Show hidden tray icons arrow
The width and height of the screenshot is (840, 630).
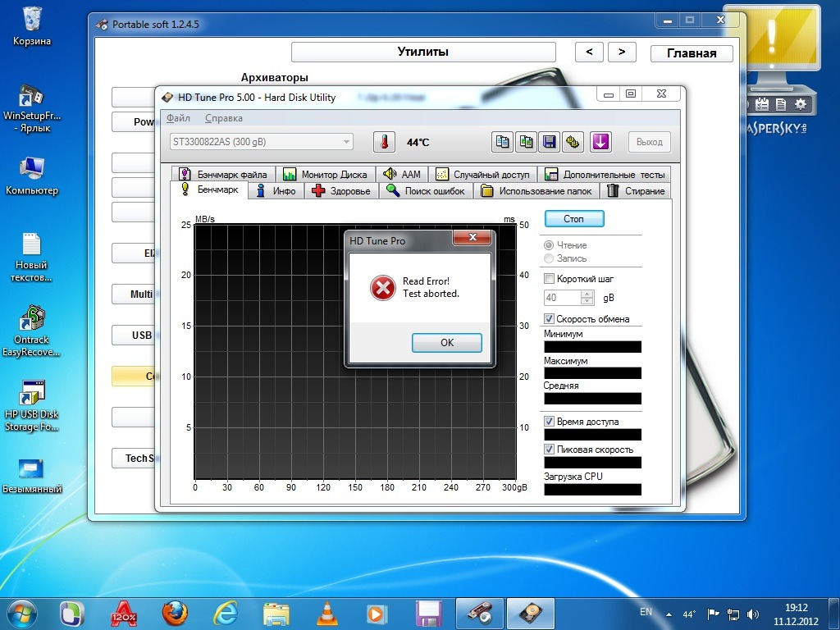pyautogui.click(x=669, y=614)
